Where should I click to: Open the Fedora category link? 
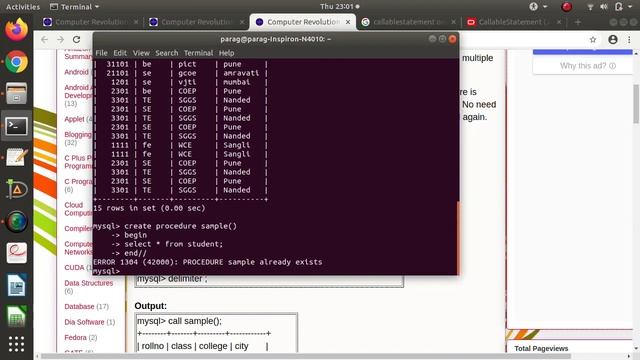coord(76,338)
